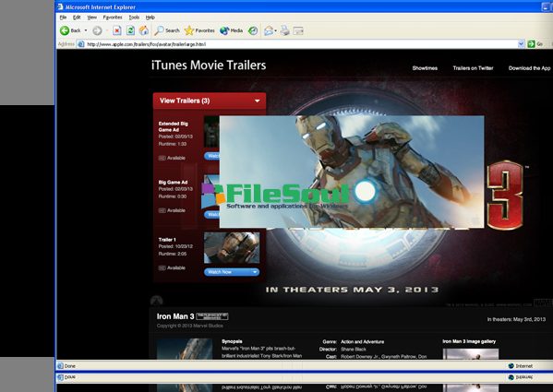Click the Action and Adventure genre text
The image size is (553, 392).
click(x=362, y=341)
